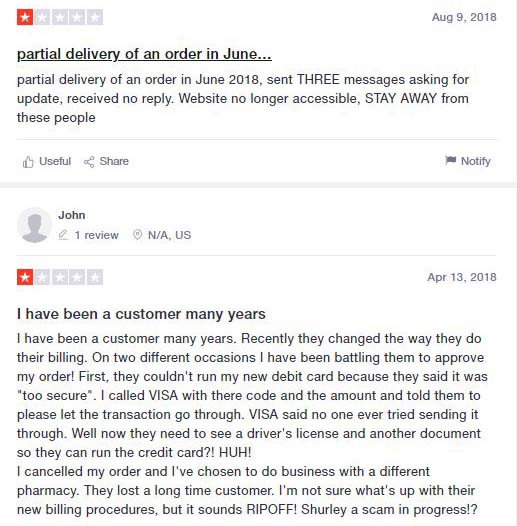Open the 'partial delivery of an order in June...' link
517x526 pixels.
click(x=144, y=54)
